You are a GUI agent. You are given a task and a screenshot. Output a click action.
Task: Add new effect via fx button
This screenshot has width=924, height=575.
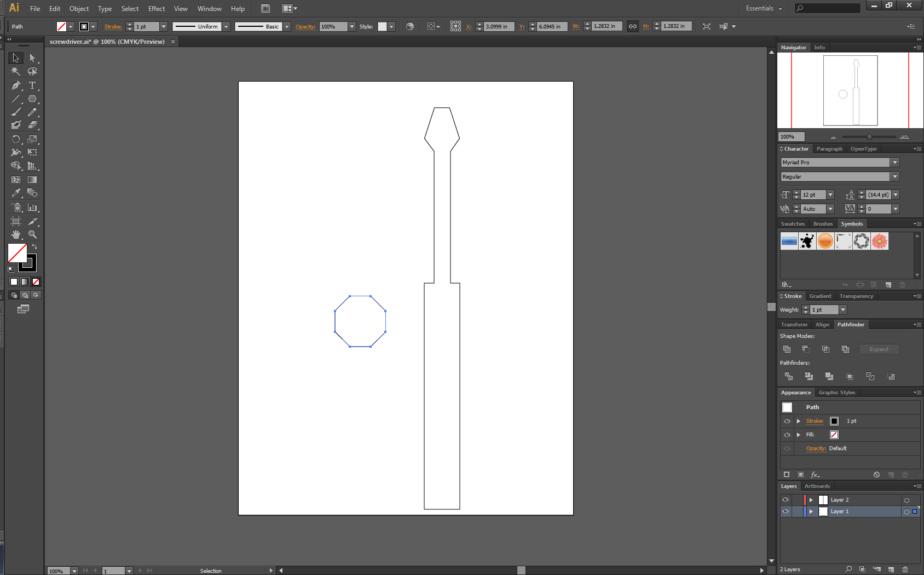coord(815,475)
